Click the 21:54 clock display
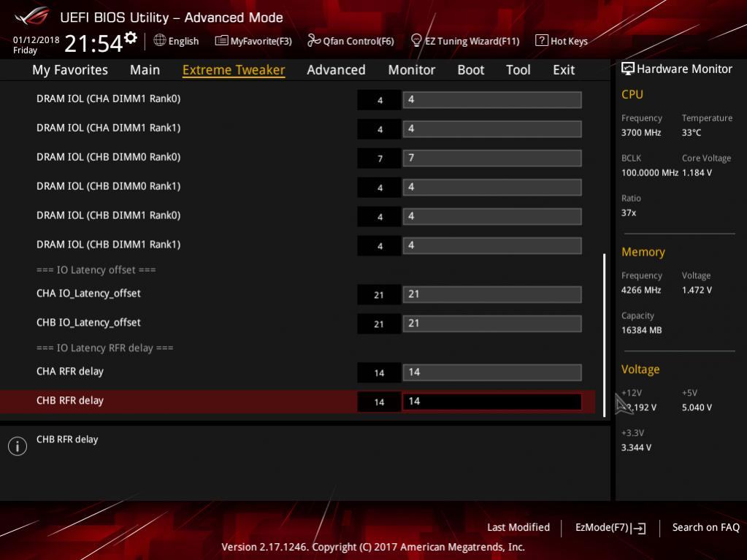 coord(93,43)
